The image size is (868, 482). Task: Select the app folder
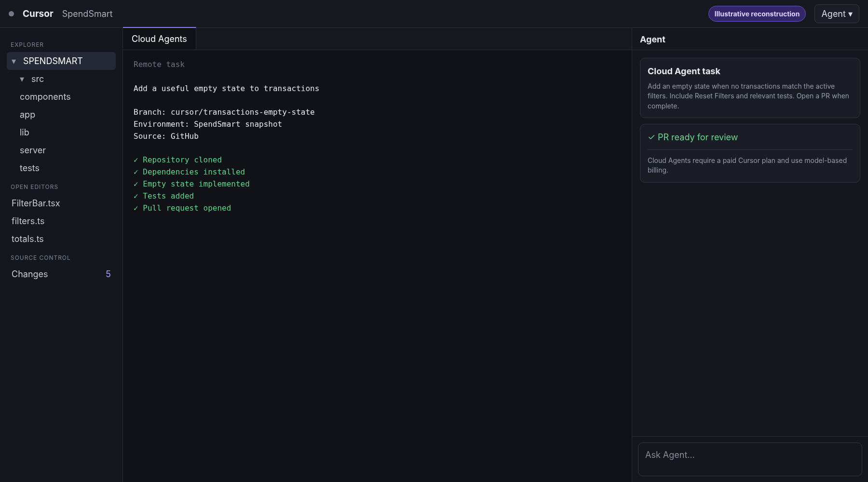(27, 115)
